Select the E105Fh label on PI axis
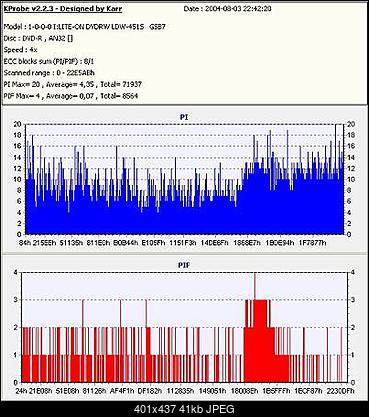 tap(153, 243)
